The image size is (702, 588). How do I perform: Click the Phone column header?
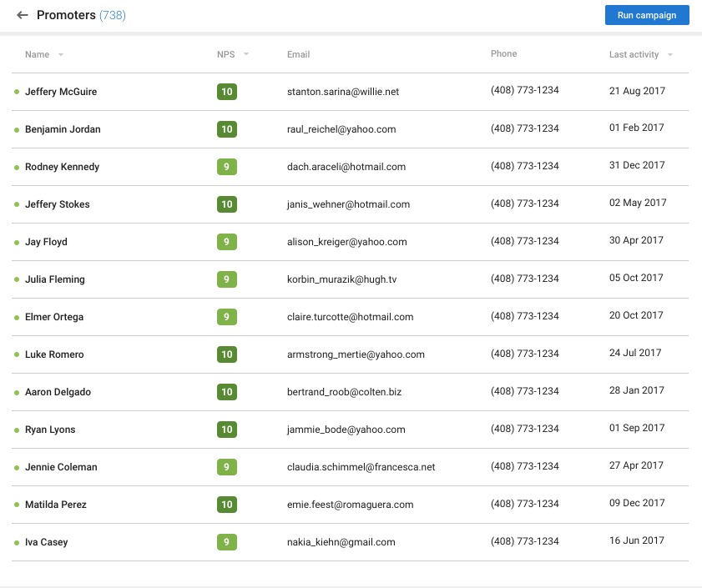point(503,54)
